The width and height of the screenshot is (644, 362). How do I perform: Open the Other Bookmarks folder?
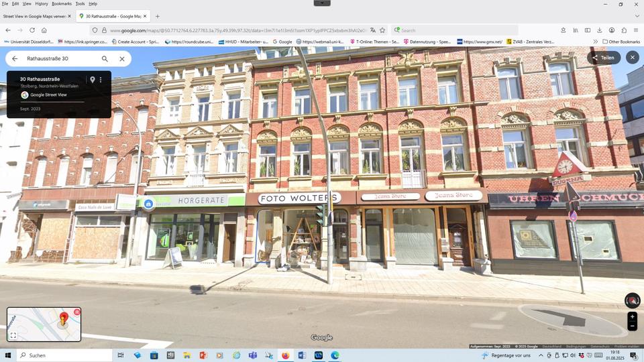(621, 42)
